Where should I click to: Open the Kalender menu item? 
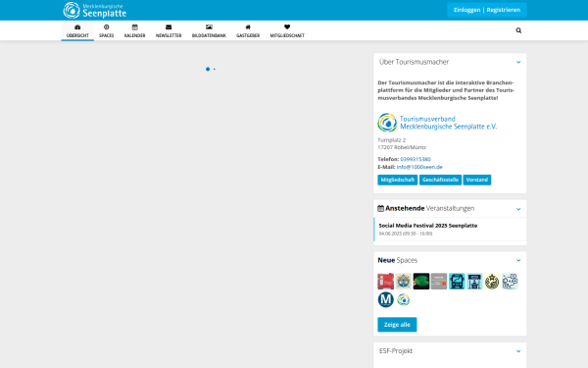134,30
